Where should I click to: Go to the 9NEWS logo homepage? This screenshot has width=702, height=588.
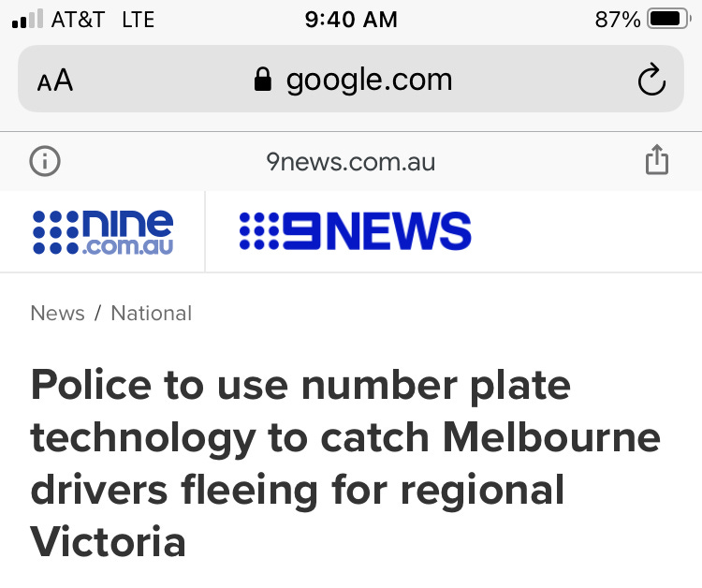[356, 231]
